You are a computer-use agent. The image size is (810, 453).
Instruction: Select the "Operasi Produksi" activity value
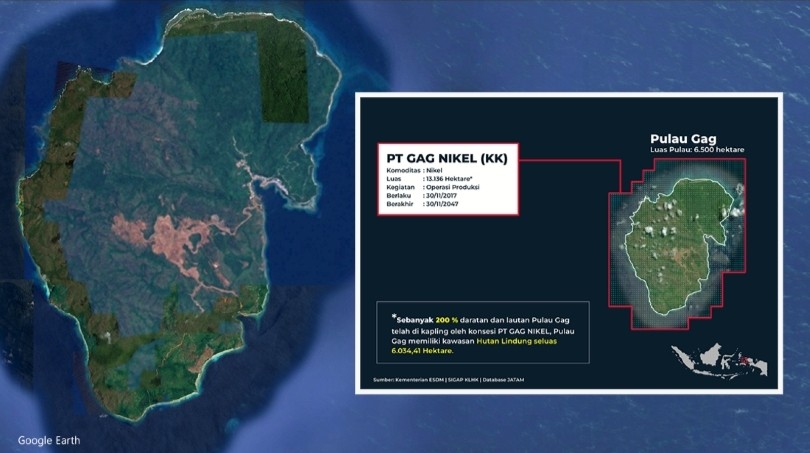453,187
